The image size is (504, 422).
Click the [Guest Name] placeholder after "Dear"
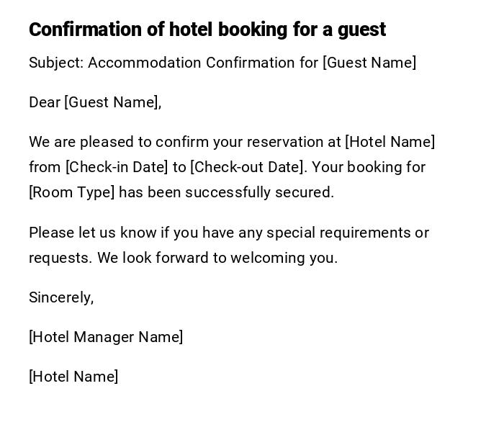(x=112, y=102)
